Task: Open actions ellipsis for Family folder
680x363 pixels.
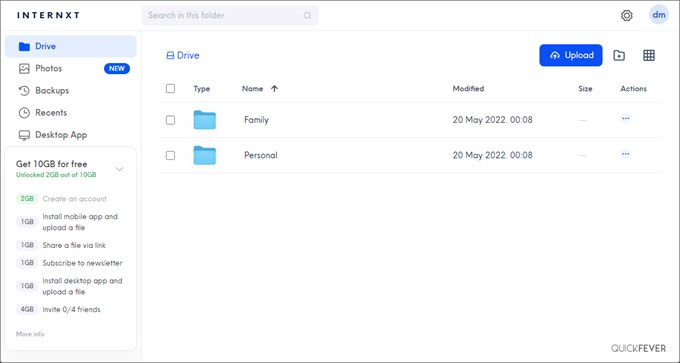Action: click(x=625, y=118)
